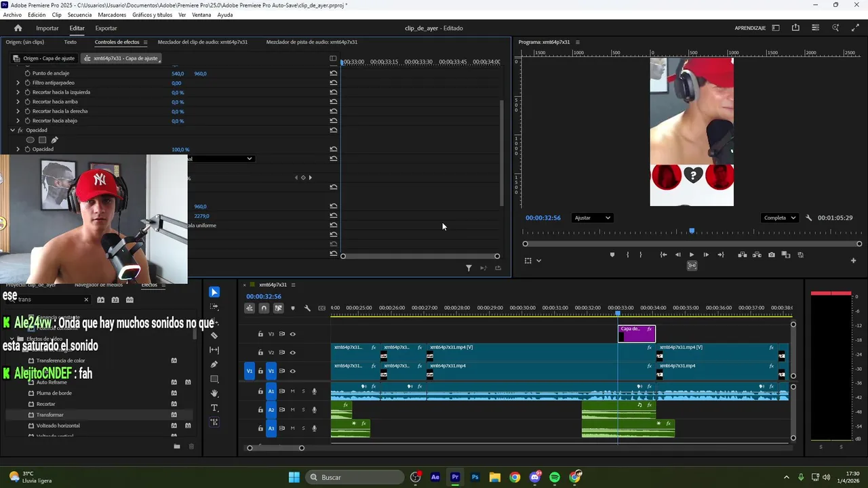The image size is (868, 488).
Task: Select free draw bezier pen mask
Action: click(x=55, y=140)
